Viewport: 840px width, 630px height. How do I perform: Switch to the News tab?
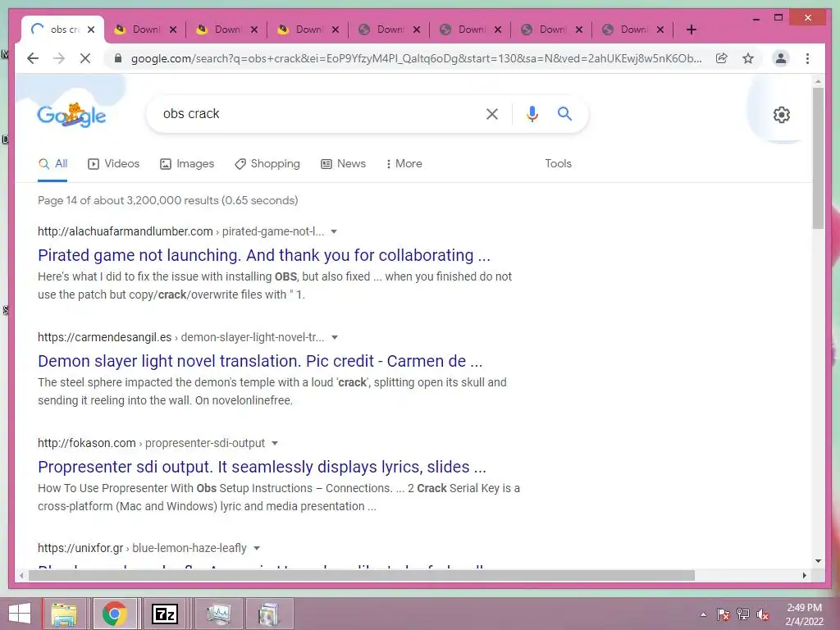[344, 164]
